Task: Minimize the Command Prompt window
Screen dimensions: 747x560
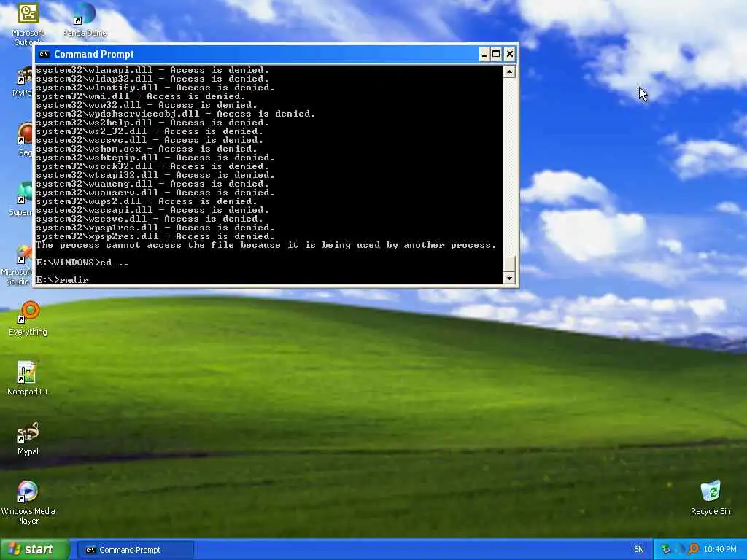Action: pos(484,54)
